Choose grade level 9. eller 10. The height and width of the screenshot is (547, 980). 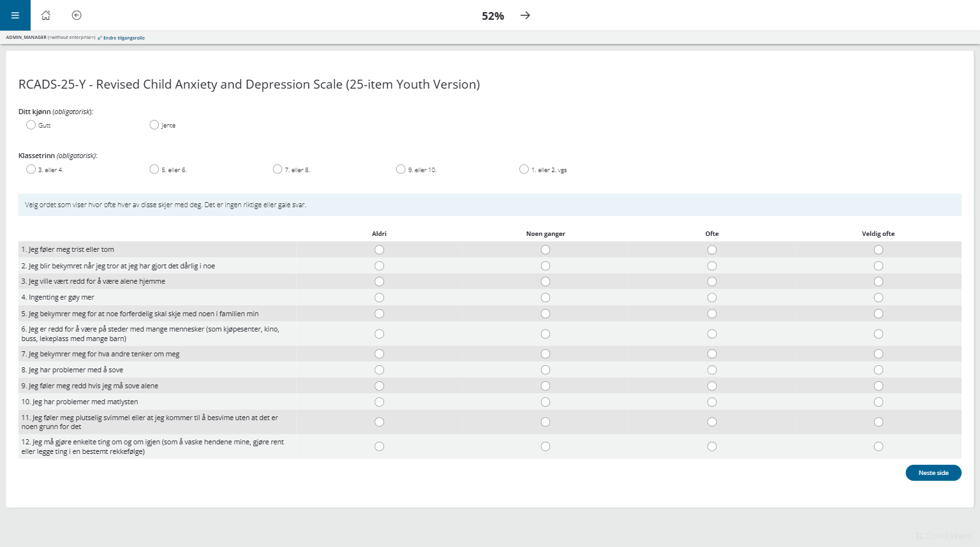401,170
